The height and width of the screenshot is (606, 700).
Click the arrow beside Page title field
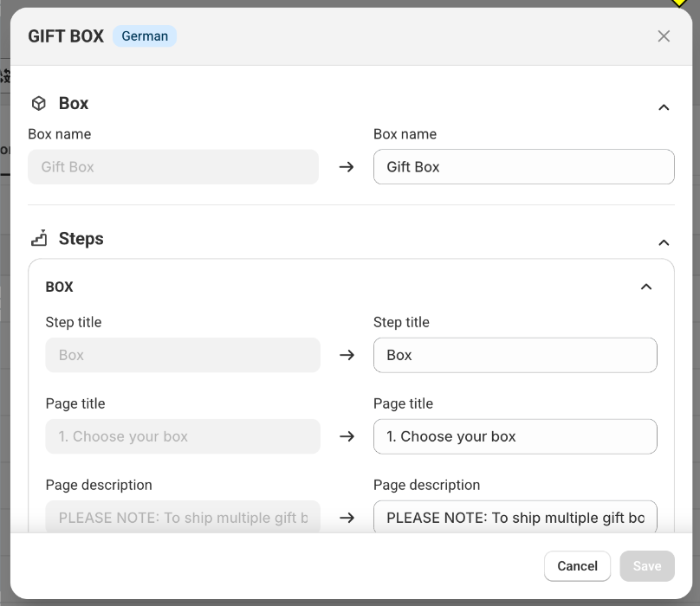click(x=347, y=436)
